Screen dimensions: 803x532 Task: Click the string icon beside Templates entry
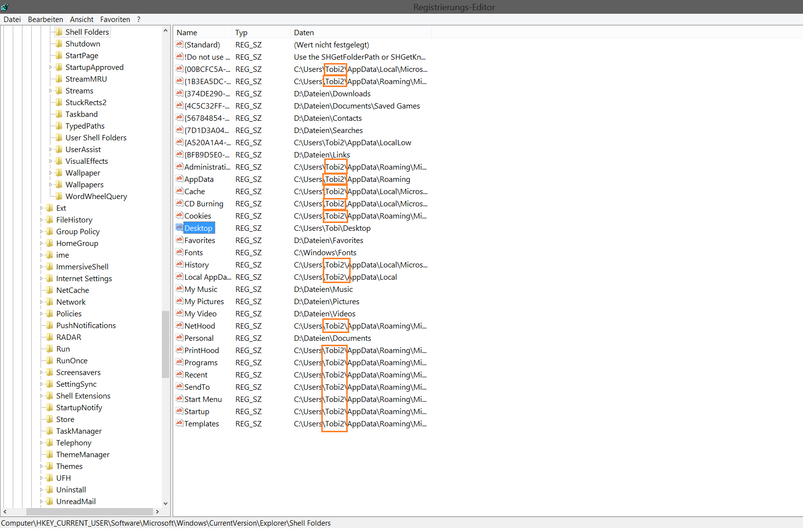pyautogui.click(x=179, y=423)
